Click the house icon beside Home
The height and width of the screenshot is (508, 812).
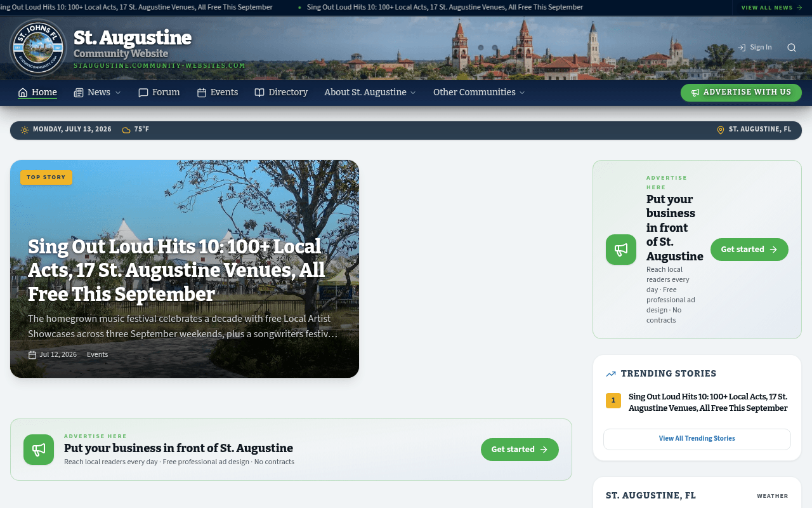(x=23, y=93)
